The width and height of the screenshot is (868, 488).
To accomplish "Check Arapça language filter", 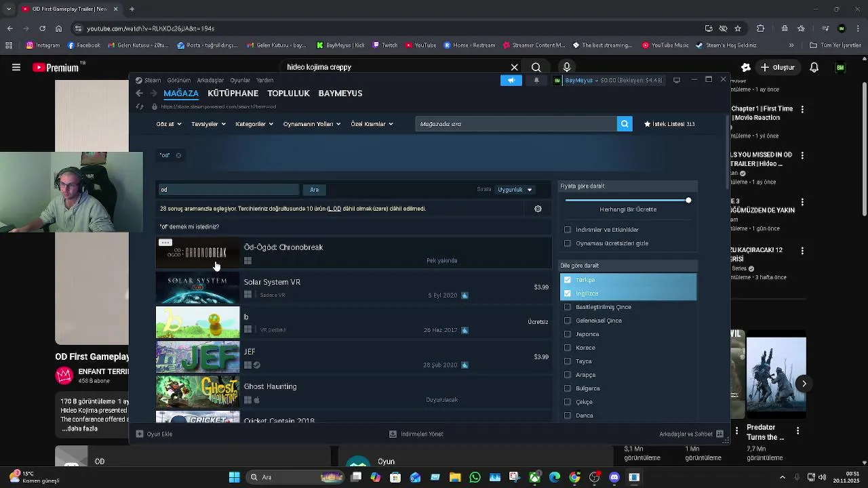I will point(568,375).
